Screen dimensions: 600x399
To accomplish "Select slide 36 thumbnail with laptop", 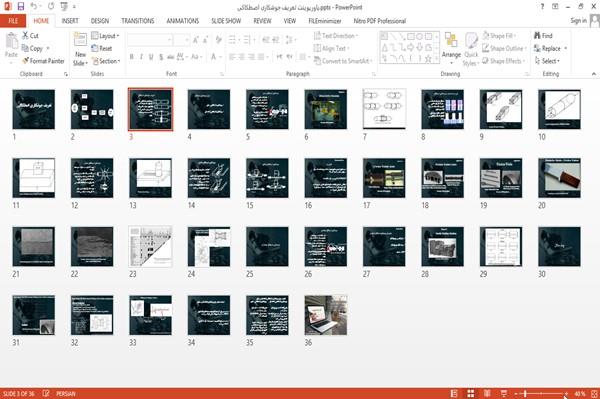I will [x=326, y=315].
